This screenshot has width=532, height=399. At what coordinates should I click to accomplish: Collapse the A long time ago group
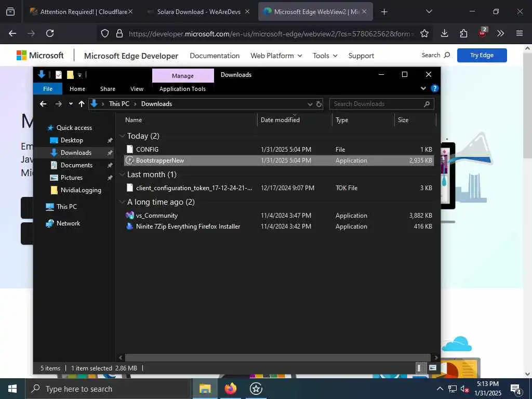click(x=122, y=202)
